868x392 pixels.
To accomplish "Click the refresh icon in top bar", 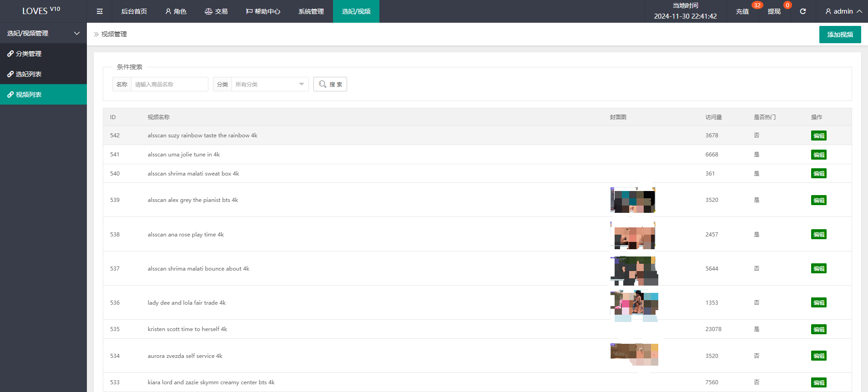I will coord(803,11).
